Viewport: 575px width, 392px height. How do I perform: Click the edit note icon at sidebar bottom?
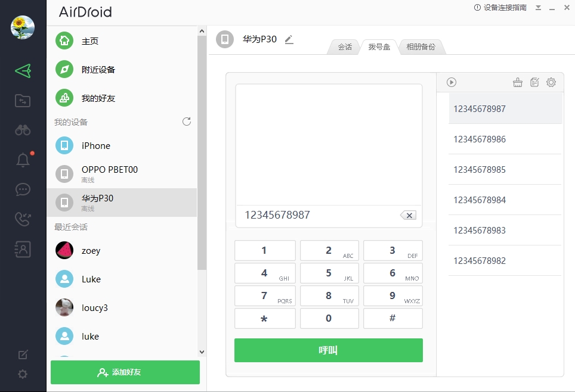[23, 354]
